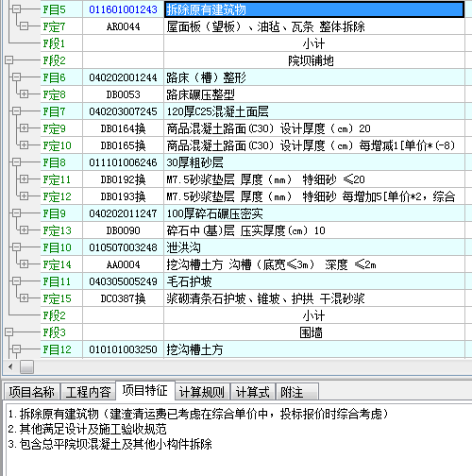This screenshot has height=476, width=472.
Task: Select the 项目特征 tab
Action: pyautogui.click(x=145, y=391)
